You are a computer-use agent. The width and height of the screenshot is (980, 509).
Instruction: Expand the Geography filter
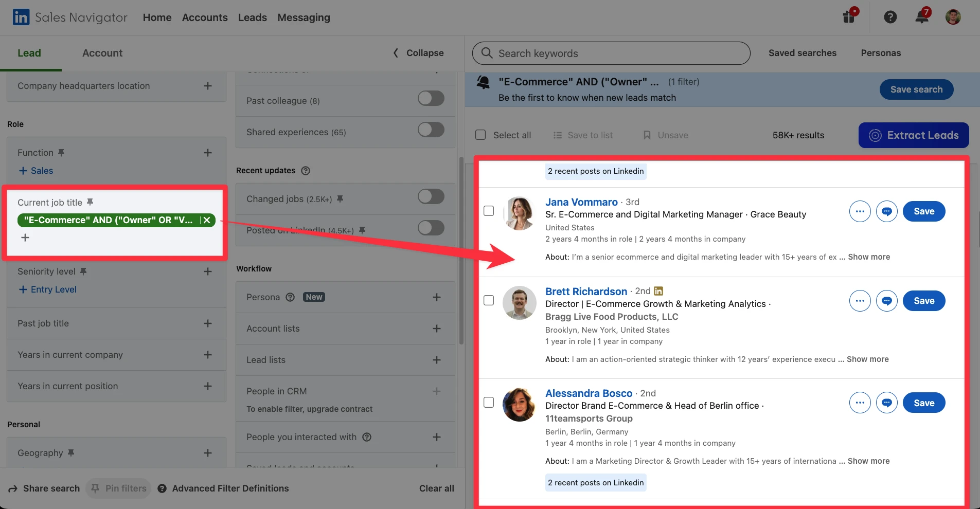208,453
